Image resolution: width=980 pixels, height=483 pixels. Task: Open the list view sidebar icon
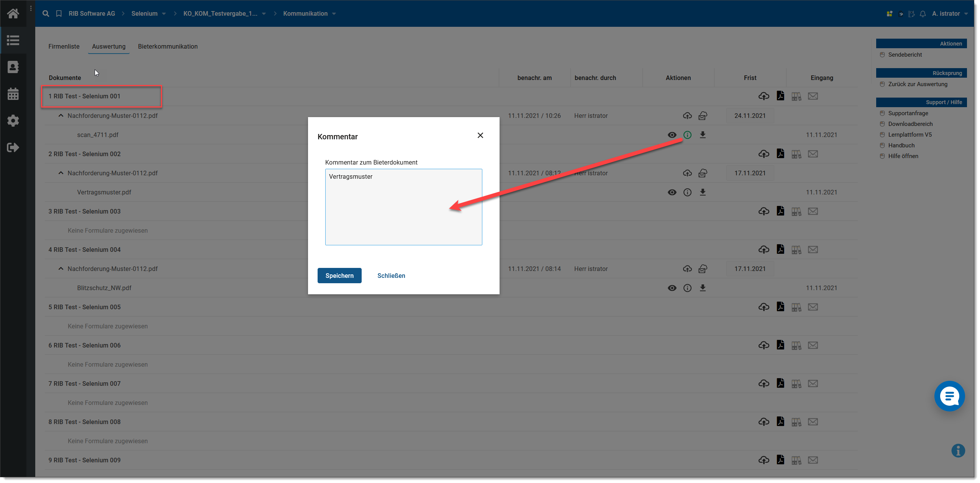point(13,40)
